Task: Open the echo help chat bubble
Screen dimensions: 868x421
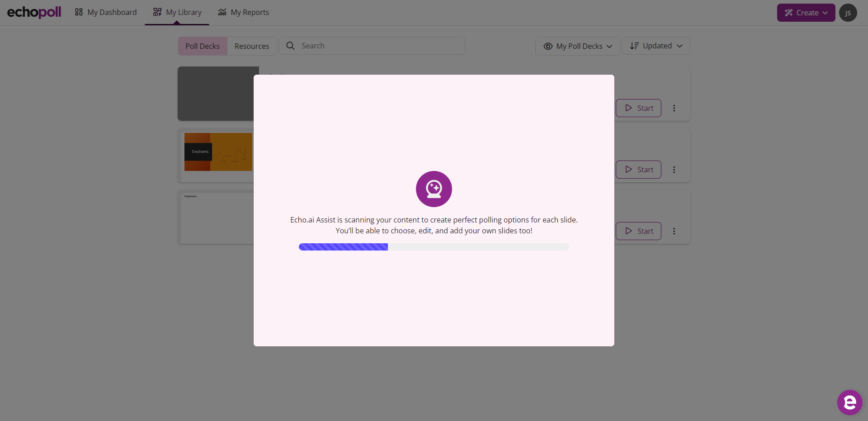Action: (850, 402)
